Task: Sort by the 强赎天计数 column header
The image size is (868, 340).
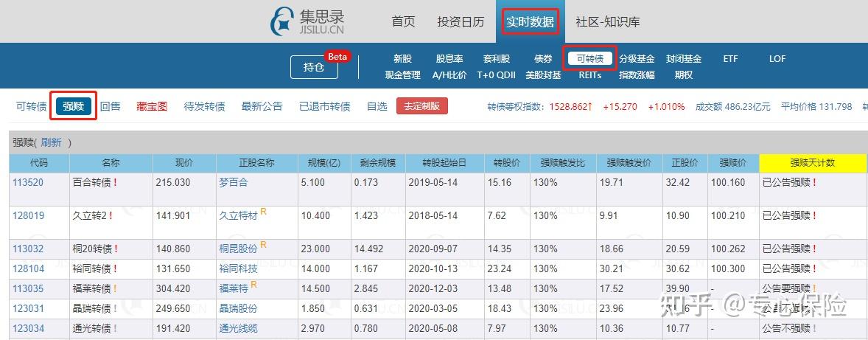Action: tap(813, 163)
